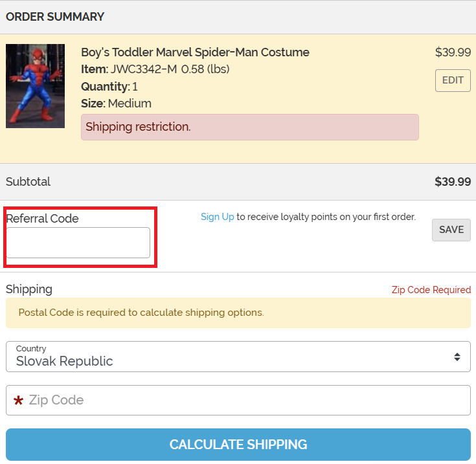Click the red required asterisk icon
The height and width of the screenshot is (464, 476).
(18, 401)
